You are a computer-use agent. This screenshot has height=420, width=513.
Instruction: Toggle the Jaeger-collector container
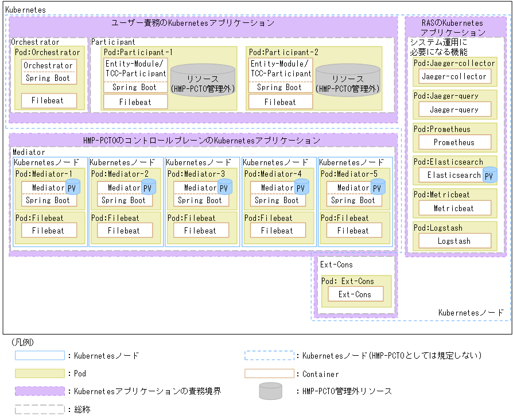pyautogui.click(x=454, y=76)
